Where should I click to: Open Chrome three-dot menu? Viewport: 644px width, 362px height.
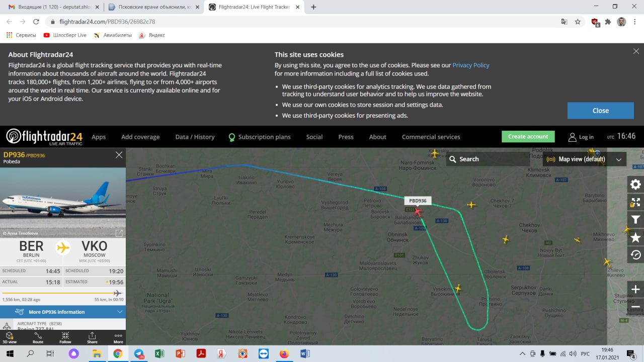635,22
